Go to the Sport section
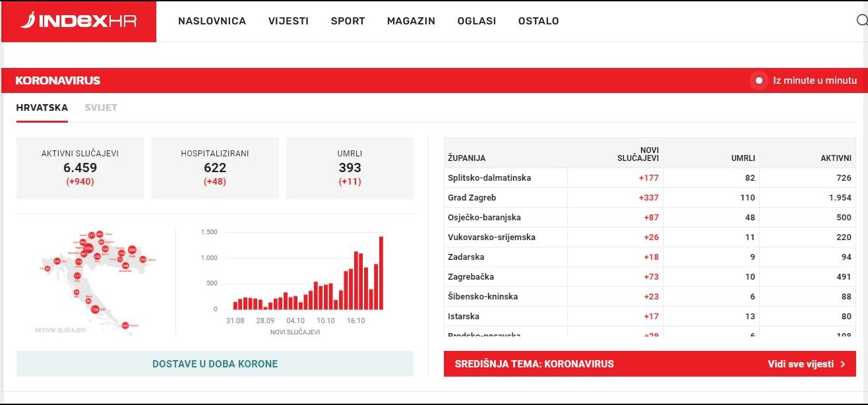868x405 pixels. (x=348, y=21)
